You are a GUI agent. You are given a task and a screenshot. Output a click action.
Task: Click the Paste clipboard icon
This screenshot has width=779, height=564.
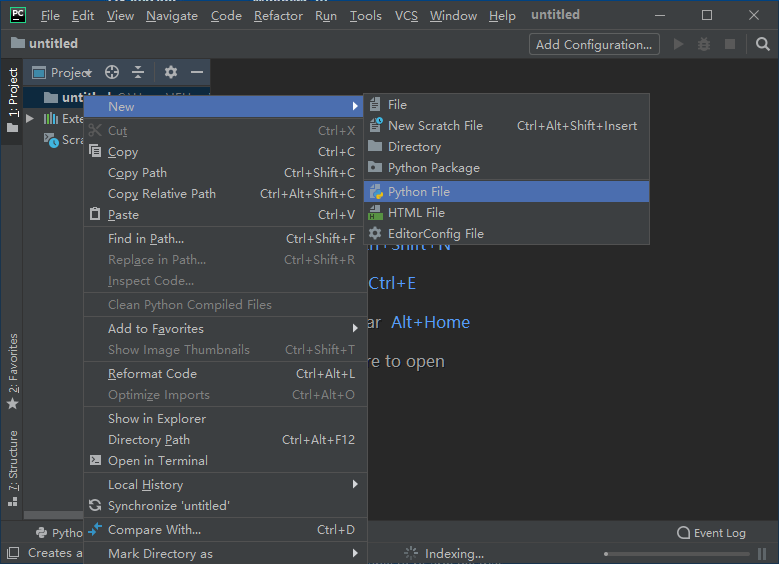point(95,214)
